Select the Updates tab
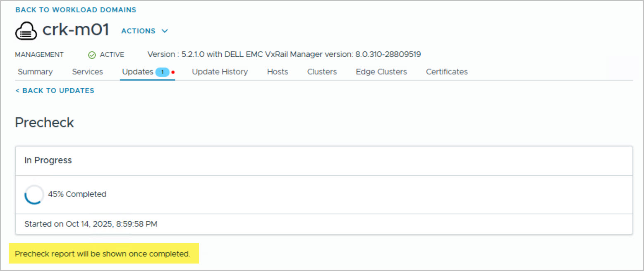The image size is (644, 271). tap(137, 72)
